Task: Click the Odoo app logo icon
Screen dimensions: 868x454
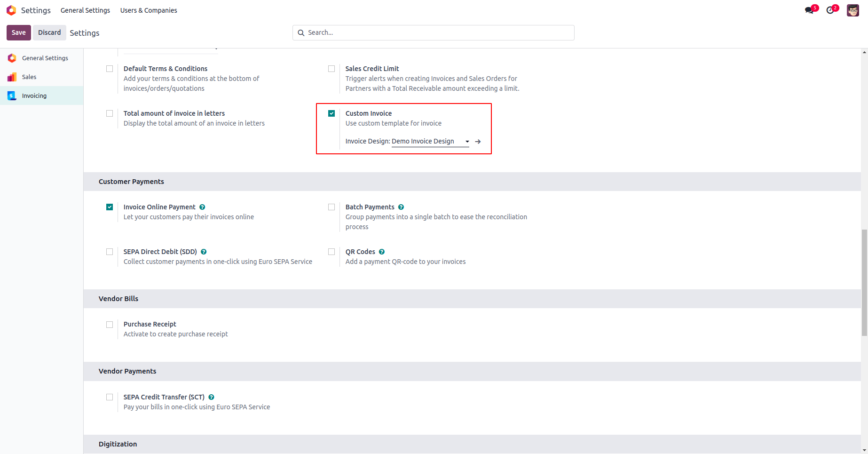Action: coord(11,10)
